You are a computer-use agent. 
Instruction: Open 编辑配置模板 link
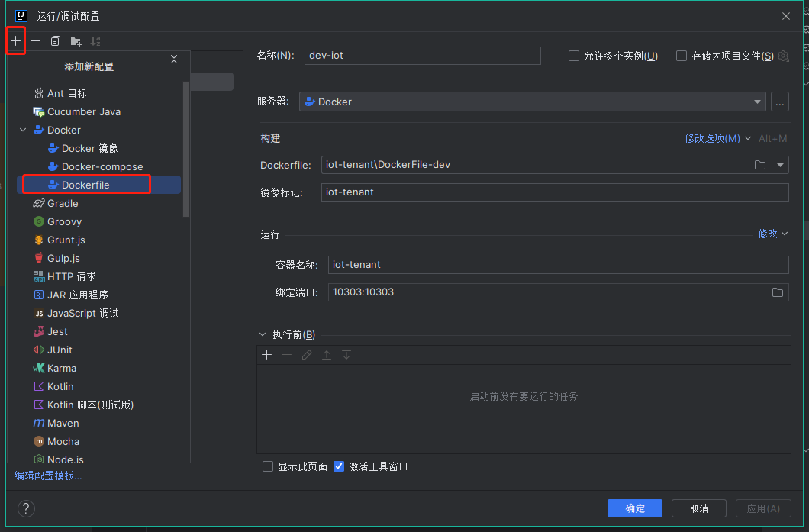click(47, 475)
